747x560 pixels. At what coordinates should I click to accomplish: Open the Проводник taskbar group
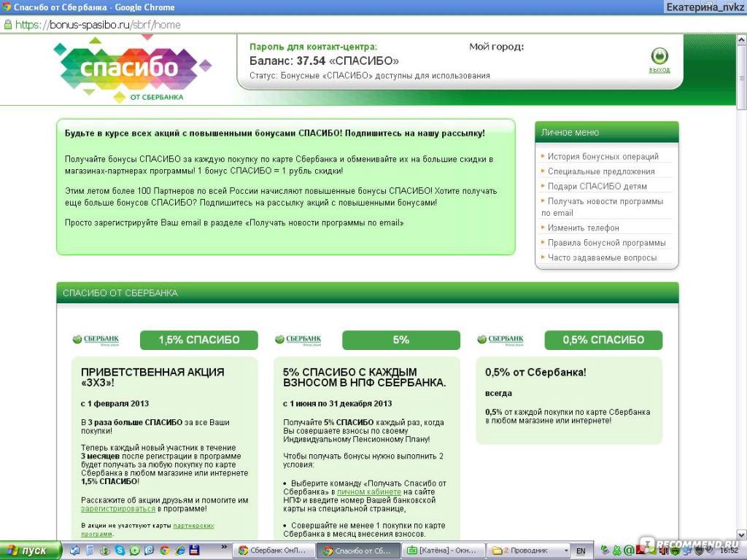coord(529,551)
